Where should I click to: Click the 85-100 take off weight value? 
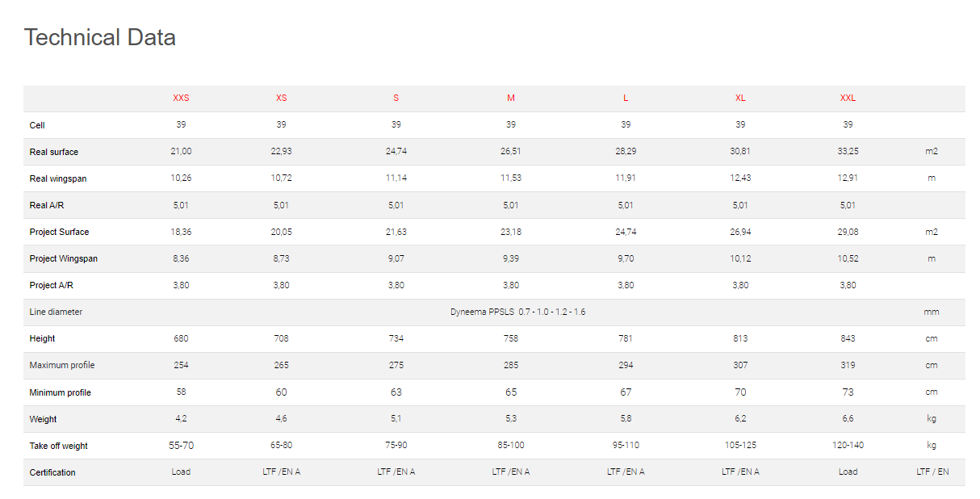(x=511, y=446)
